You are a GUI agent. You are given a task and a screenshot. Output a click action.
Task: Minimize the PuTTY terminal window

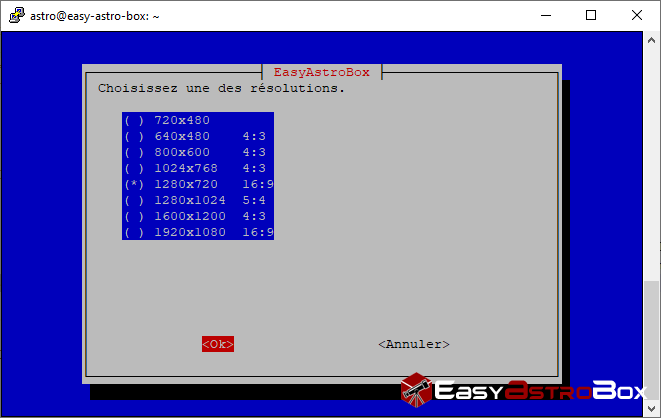(x=546, y=15)
